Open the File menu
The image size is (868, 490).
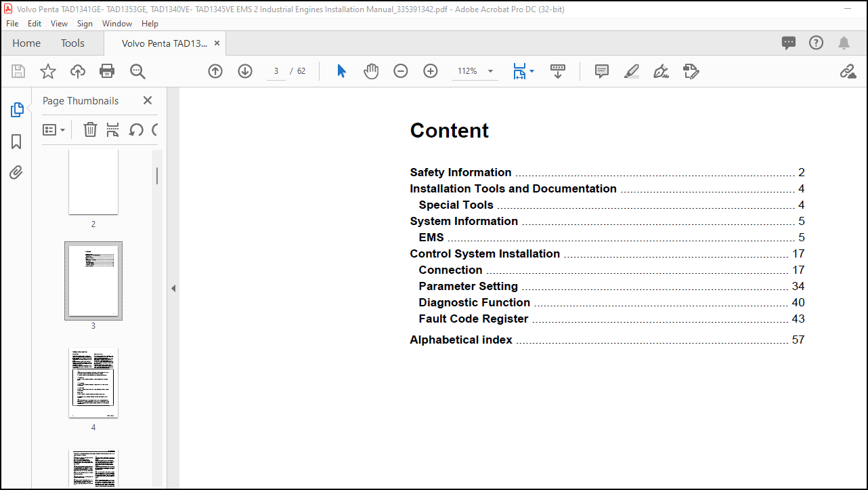pos(12,23)
